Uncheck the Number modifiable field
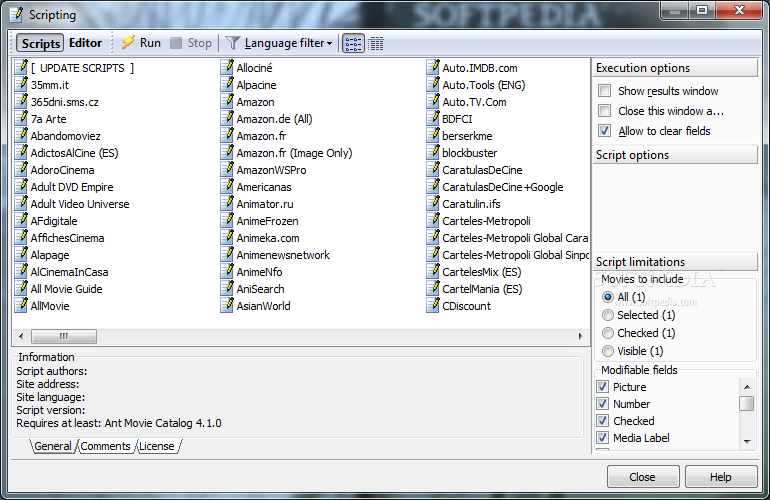Screen dimensions: 770x500 coord(603,404)
